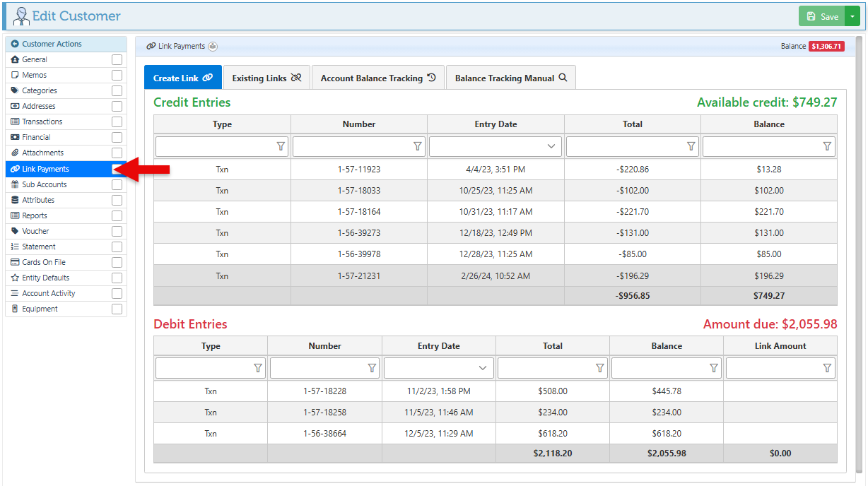Image resolution: width=868 pixels, height=486 pixels.
Task: Open Statement in the sidebar
Action: pyautogui.click(x=39, y=247)
